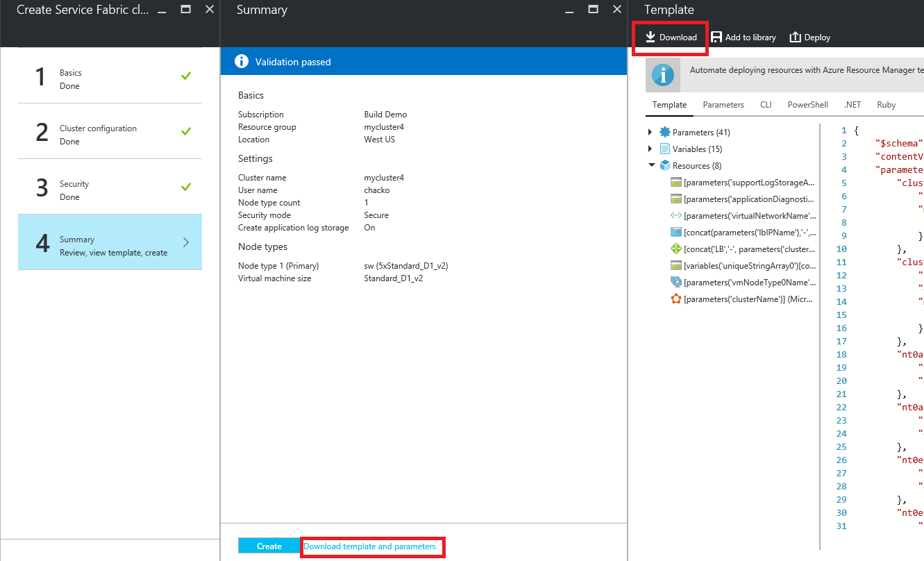The width and height of the screenshot is (924, 561).
Task: Click the 'Build Demo' subscription value
Action: [x=385, y=115]
